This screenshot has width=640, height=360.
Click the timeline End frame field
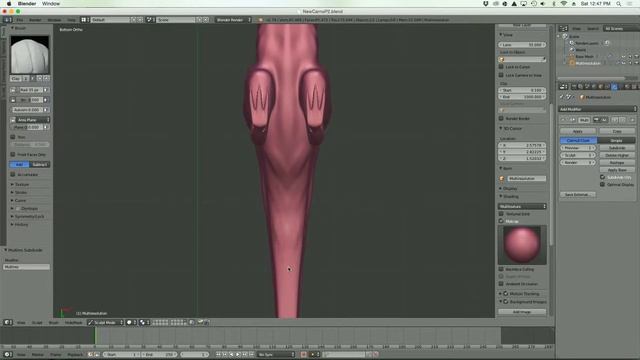(160, 355)
